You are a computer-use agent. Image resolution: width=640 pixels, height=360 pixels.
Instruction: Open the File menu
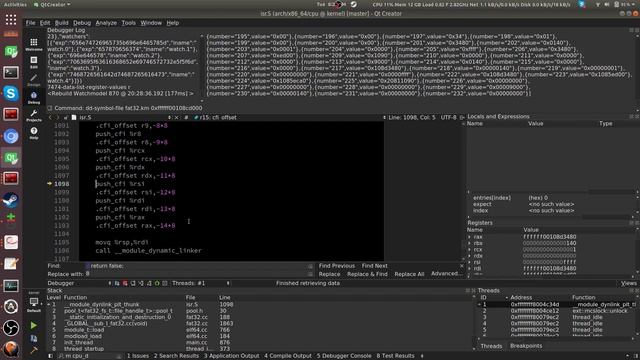tap(31, 23)
